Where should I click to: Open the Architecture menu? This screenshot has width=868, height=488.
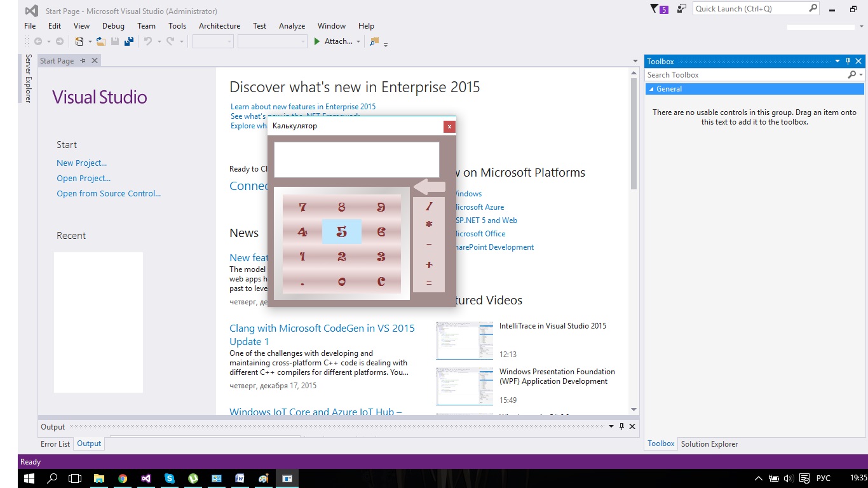(x=219, y=26)
